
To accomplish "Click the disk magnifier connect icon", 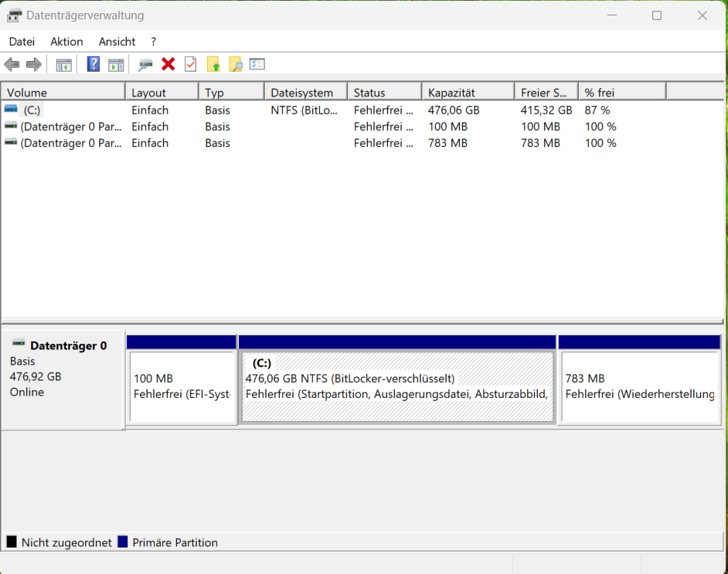I will pyautogui.click(x=145, y=65).
